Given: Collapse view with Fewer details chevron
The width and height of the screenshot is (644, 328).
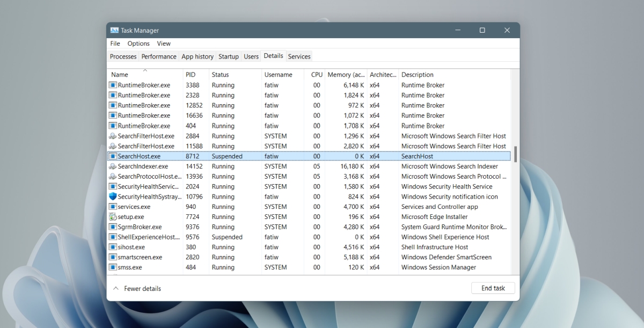Looking at the screenshot, I should (116, 288).
